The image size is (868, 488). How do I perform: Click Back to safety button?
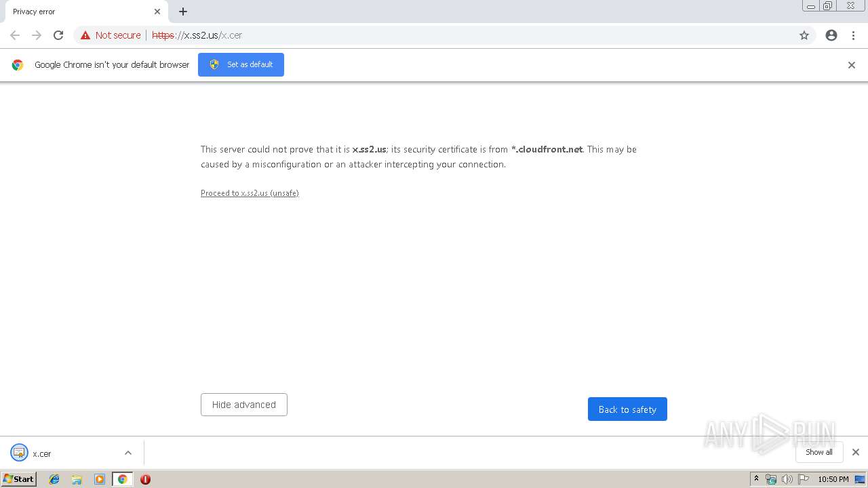tap(627, 409)
